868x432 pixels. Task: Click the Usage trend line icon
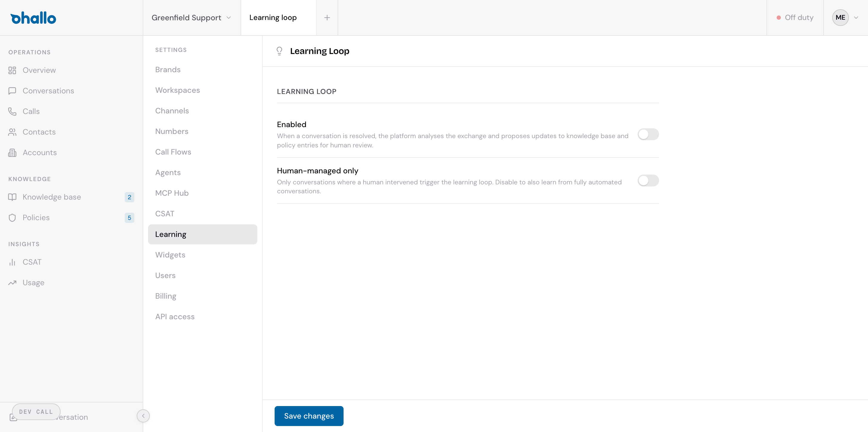[x=12, y=283]
